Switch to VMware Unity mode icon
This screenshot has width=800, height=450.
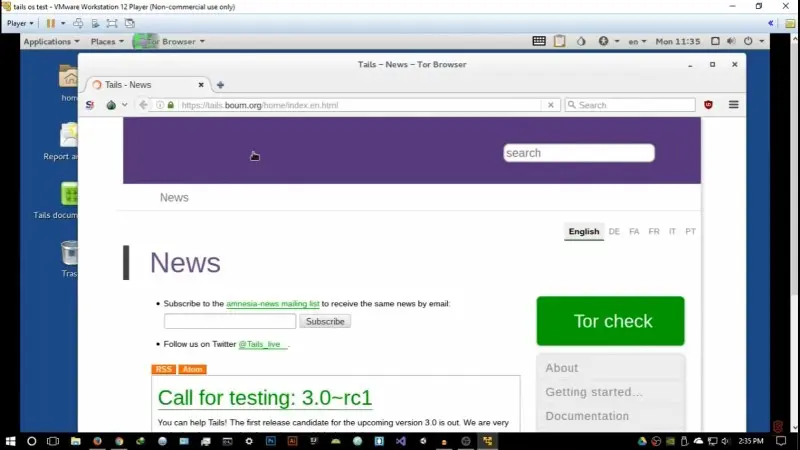[130, 23]
